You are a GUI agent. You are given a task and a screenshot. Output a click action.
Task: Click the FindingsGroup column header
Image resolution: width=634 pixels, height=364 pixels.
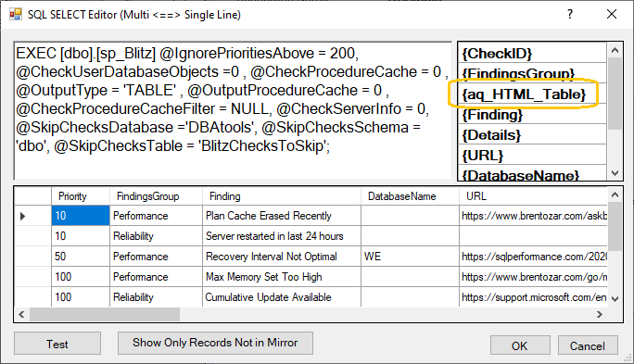click(x=156, y=196)
